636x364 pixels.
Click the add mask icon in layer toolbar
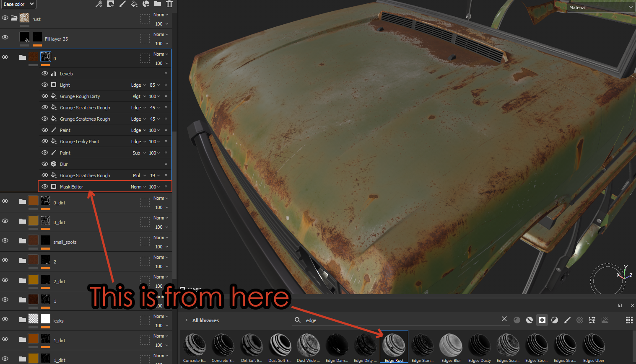click(x=111, y=4)
